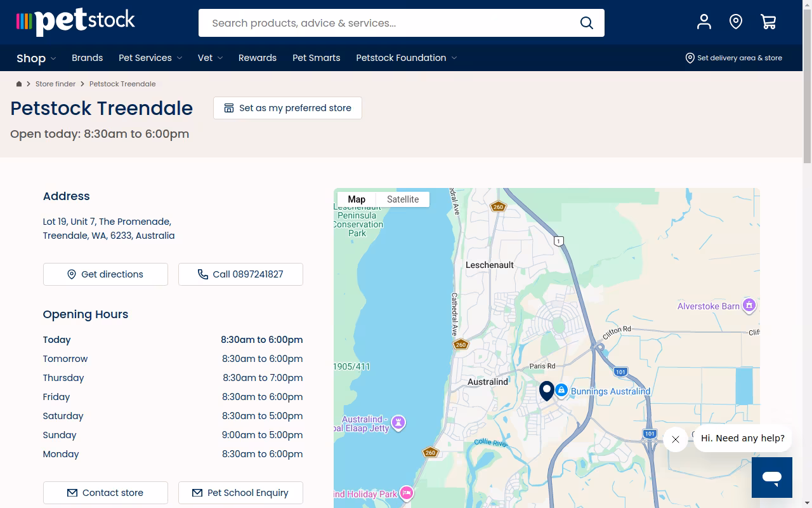The width and height of the screenshot is (812, 508).
Task: Click the Australind label on map
Action: 488,382
